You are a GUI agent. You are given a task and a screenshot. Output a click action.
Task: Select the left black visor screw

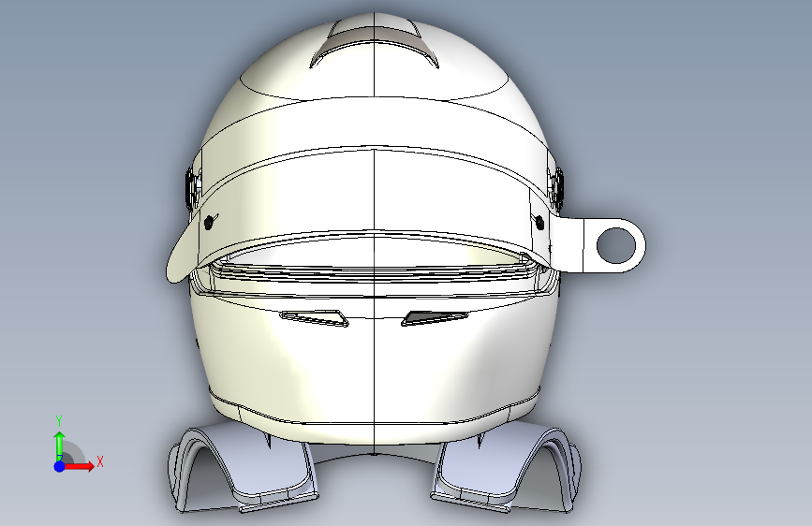click(x=209, y=223)
